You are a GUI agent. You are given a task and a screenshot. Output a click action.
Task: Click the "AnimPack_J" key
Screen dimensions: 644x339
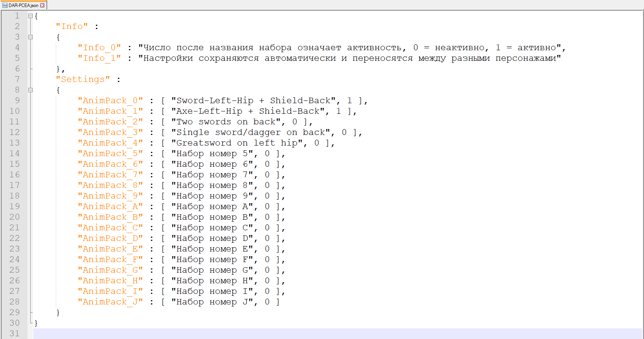(110, 302)
